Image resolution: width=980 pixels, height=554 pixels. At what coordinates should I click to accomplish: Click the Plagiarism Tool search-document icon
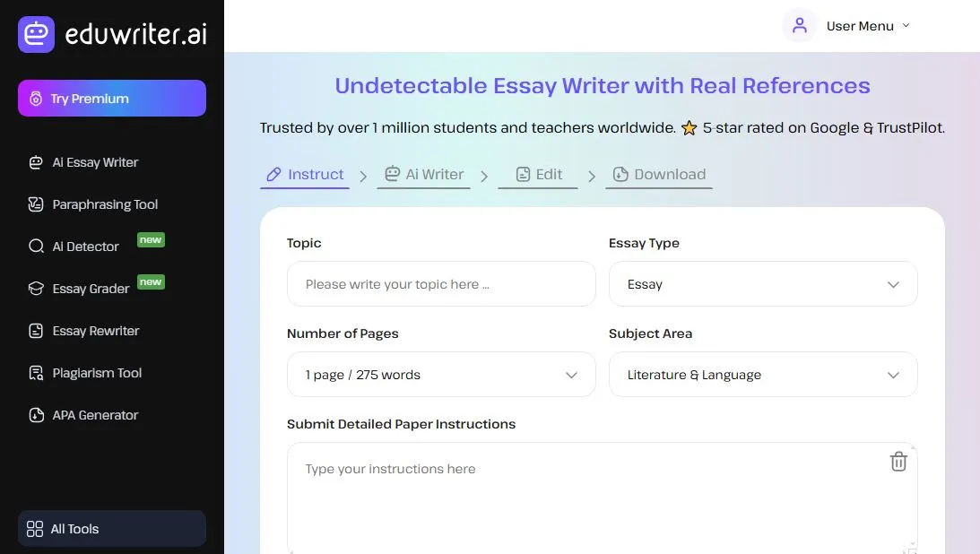click(x=36, y=373)
